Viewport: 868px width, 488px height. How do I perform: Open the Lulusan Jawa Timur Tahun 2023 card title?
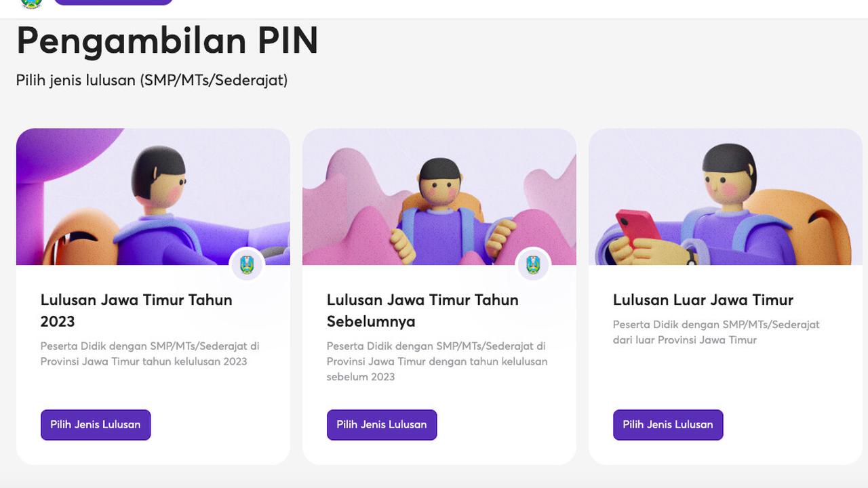pos(136,310)
